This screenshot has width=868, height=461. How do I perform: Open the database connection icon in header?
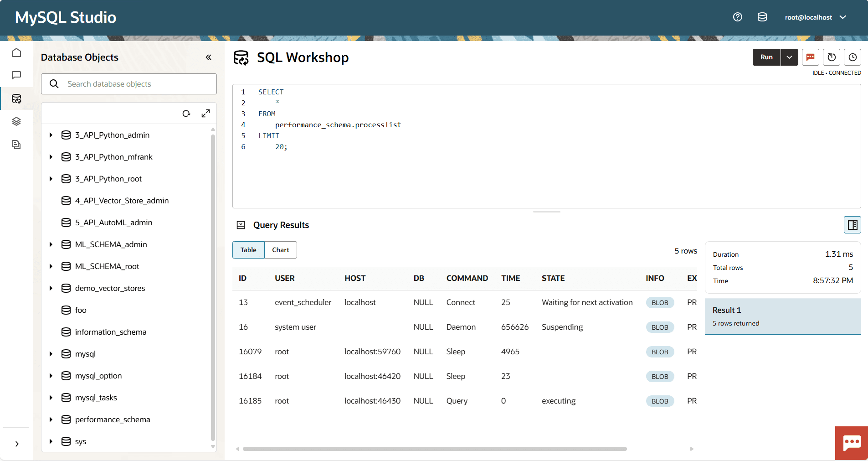762,17
